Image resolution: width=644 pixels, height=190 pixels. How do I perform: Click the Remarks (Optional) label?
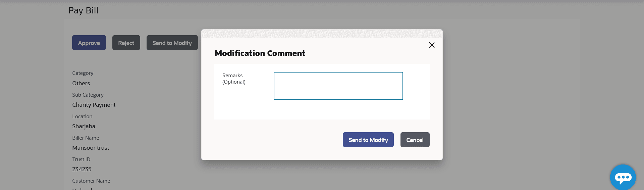click(234, 79)
